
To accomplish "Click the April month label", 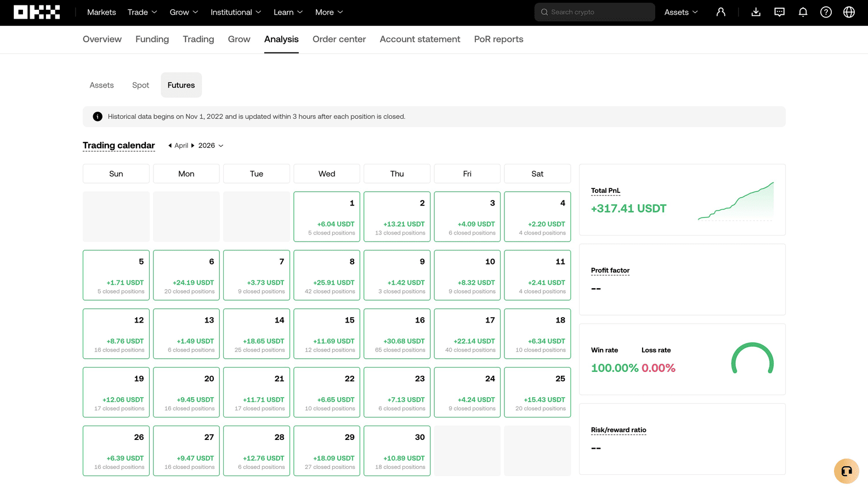I will (x=181, y=146).
